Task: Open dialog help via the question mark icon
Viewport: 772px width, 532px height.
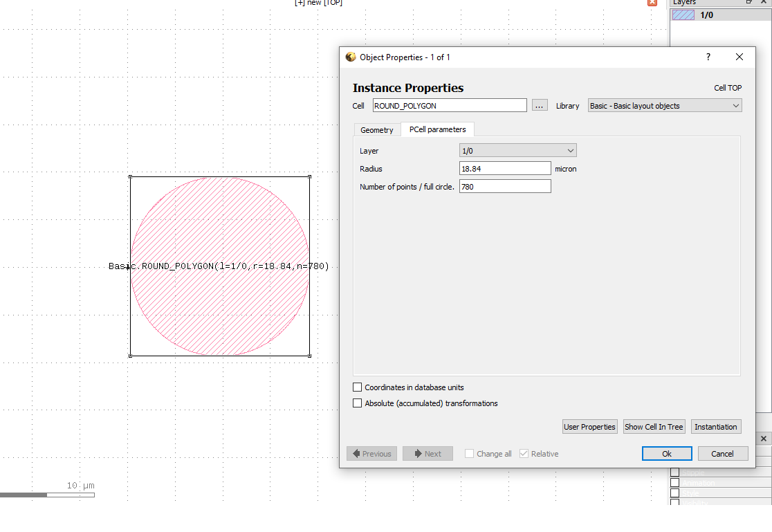Action: point(708,57)
